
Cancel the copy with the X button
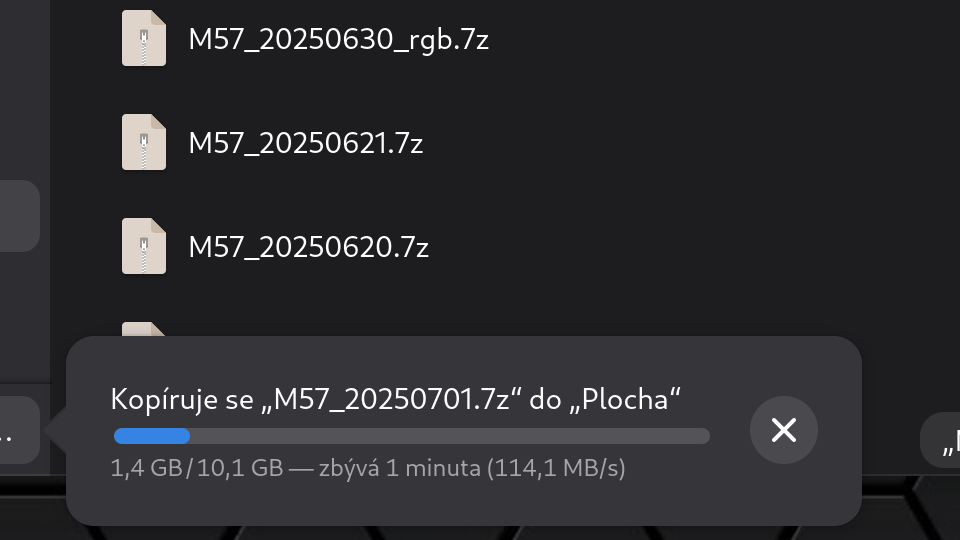[784, 430]
